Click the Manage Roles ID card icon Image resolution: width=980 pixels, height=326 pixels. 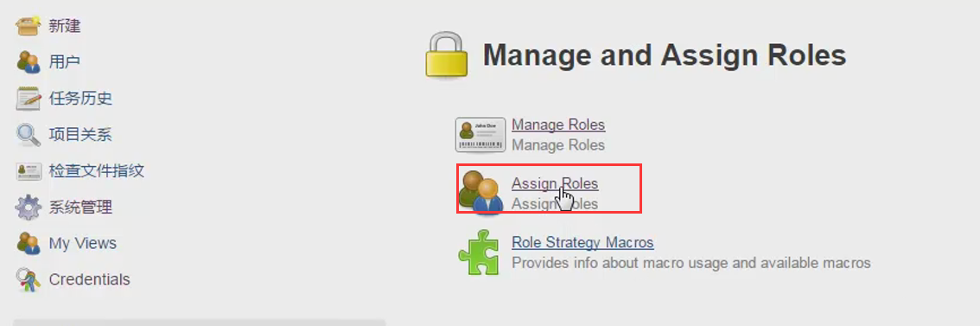click(480, 135)
